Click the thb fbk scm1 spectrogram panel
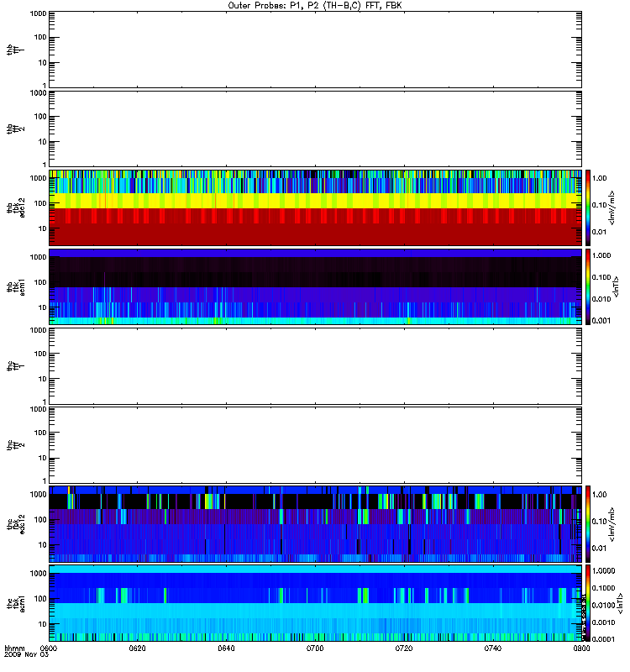 [315, 286]
